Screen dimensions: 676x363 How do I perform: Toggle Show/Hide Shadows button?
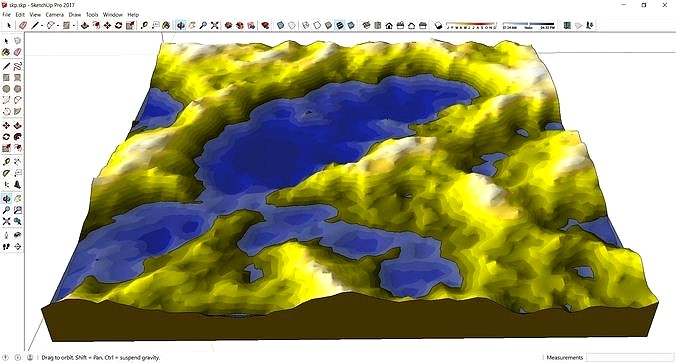click(438, 25)
